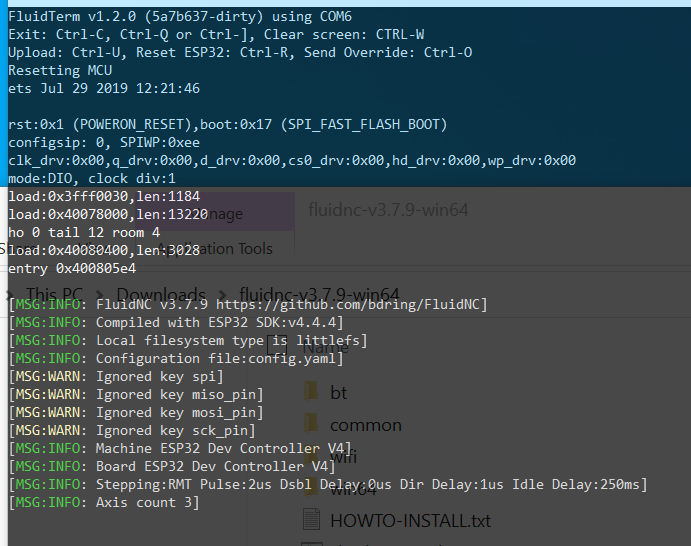The height and width of the screenshot is (546, 691).
Task: Click 'Board ESP32 Dev Controller V4' message
Action: click(x=172, y=467)
